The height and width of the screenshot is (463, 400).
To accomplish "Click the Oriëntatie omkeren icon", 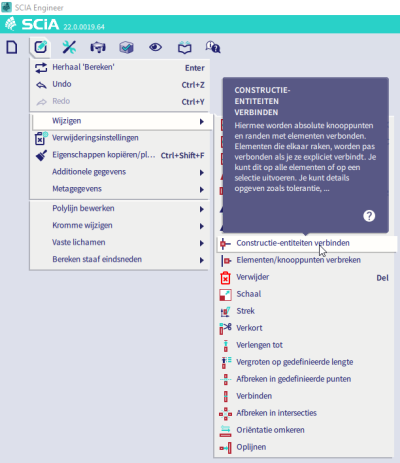I will (225, 431).
